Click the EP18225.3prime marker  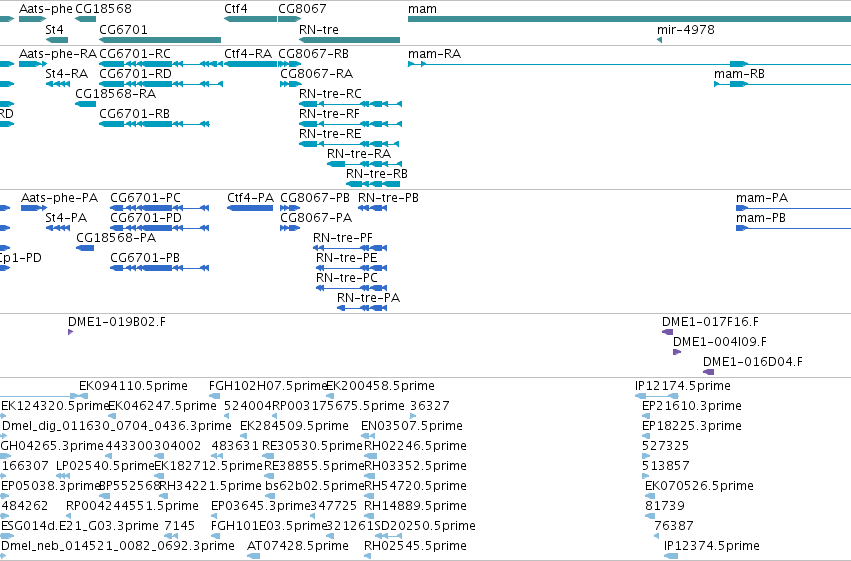(x=646, y=436)
